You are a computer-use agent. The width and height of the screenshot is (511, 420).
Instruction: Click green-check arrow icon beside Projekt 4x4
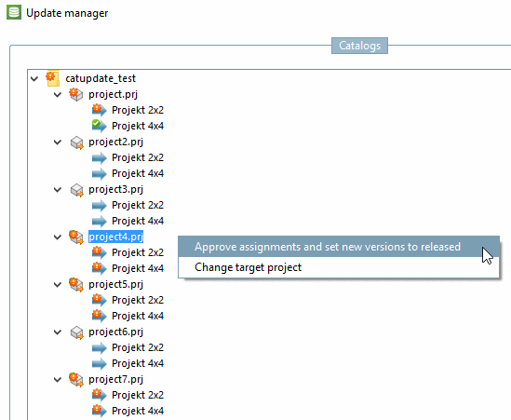(x=99, y=126)
